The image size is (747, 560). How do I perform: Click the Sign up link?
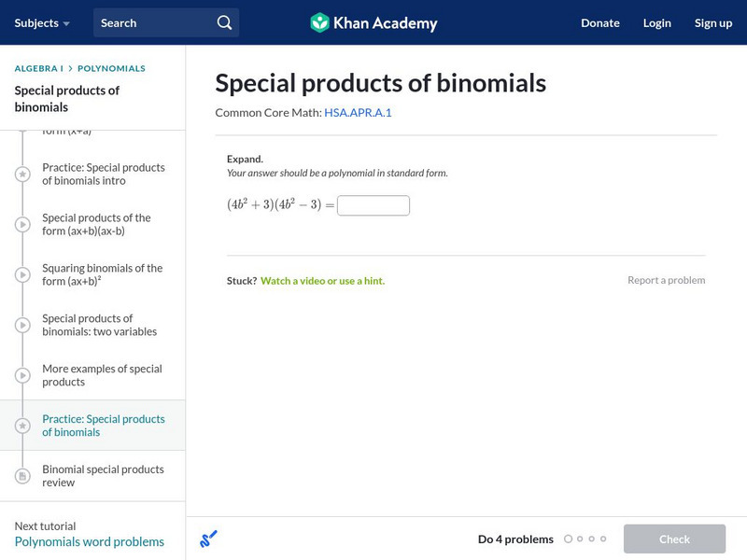712,22
